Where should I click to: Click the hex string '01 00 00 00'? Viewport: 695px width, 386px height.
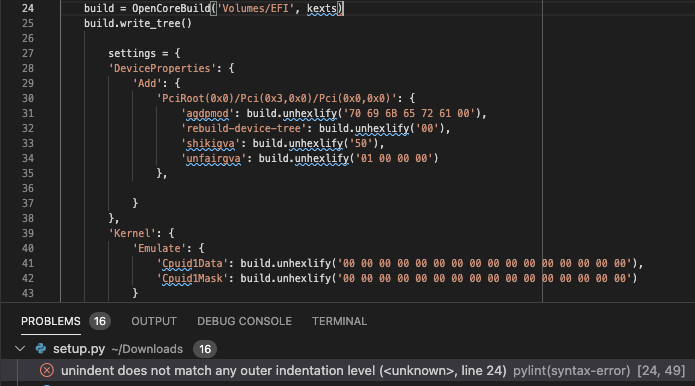[394, 159]
